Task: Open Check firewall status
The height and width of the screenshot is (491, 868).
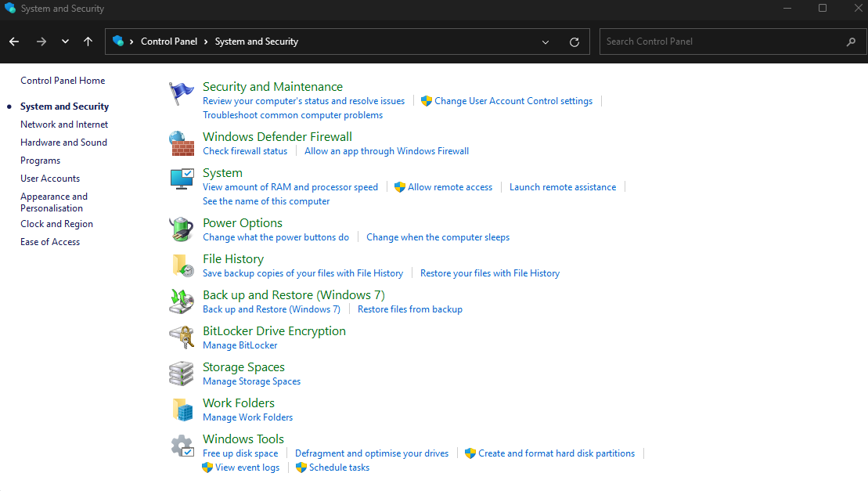Action: (245, 151)
